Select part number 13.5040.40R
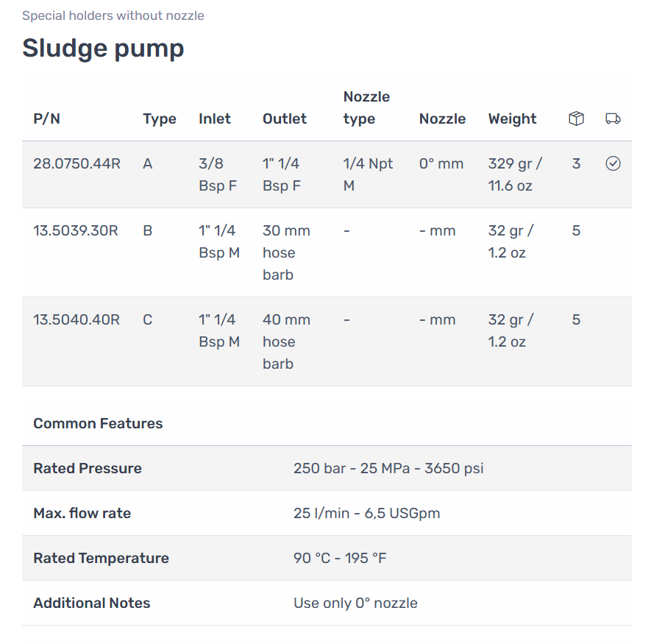 77,319
